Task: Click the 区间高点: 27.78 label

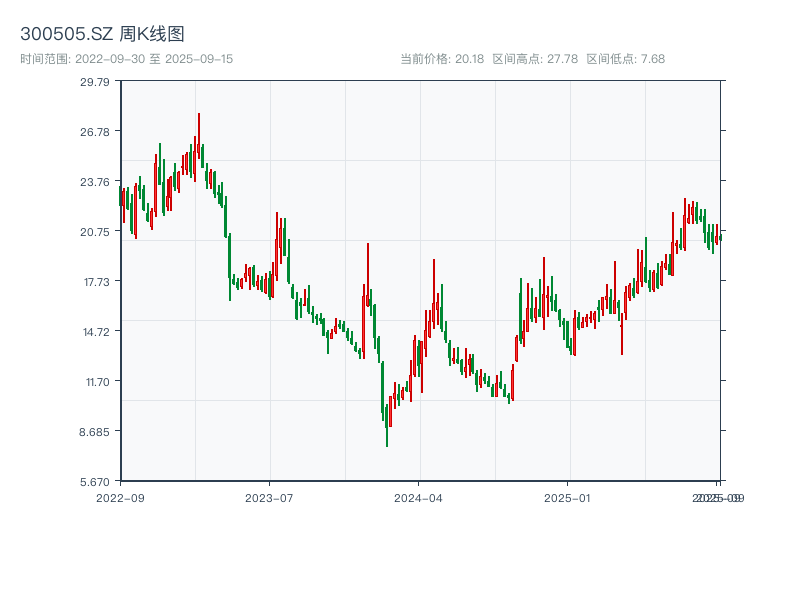Action: click(x=535, y=59)
